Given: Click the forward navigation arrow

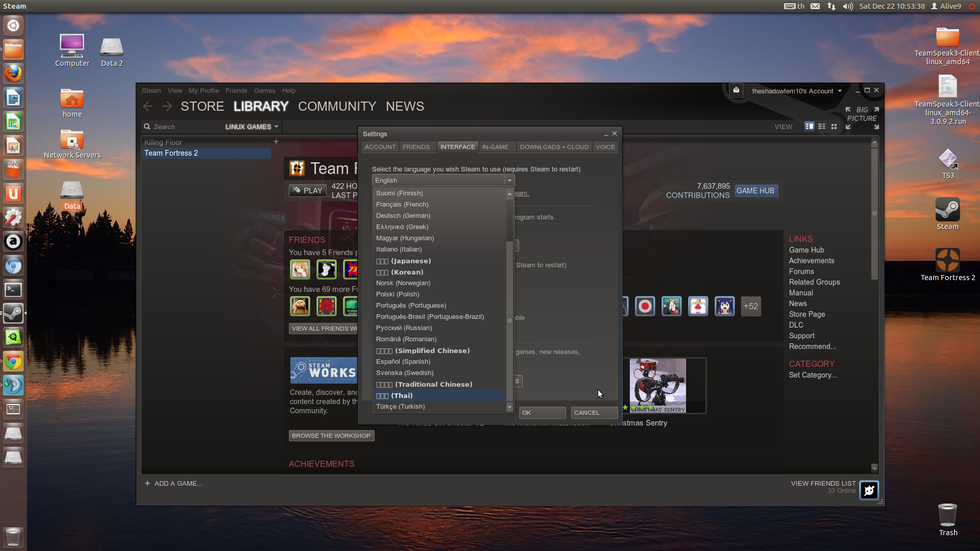Looking at the screenshot, I should pos(167,106).
